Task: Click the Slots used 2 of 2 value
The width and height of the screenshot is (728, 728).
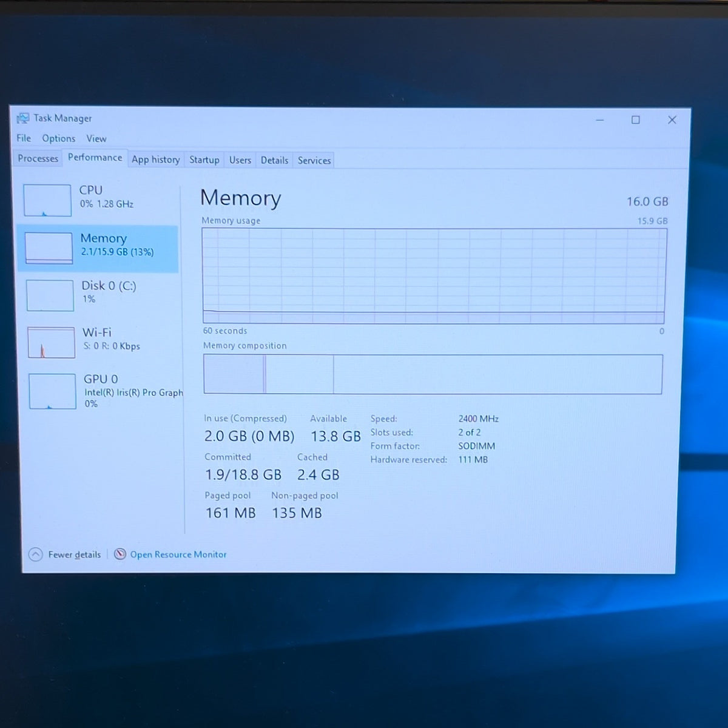Action: pyautogui.click(x=470, y=432)
